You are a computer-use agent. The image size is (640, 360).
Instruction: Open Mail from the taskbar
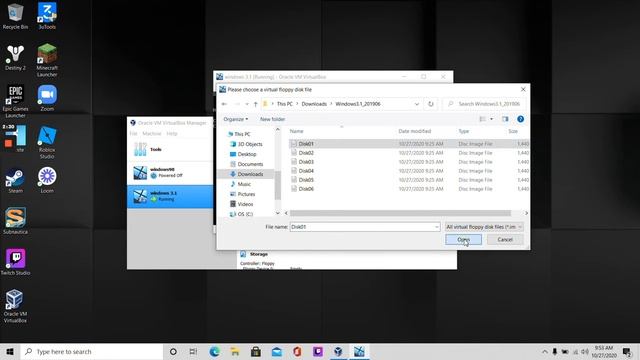(x=277, y=351)
